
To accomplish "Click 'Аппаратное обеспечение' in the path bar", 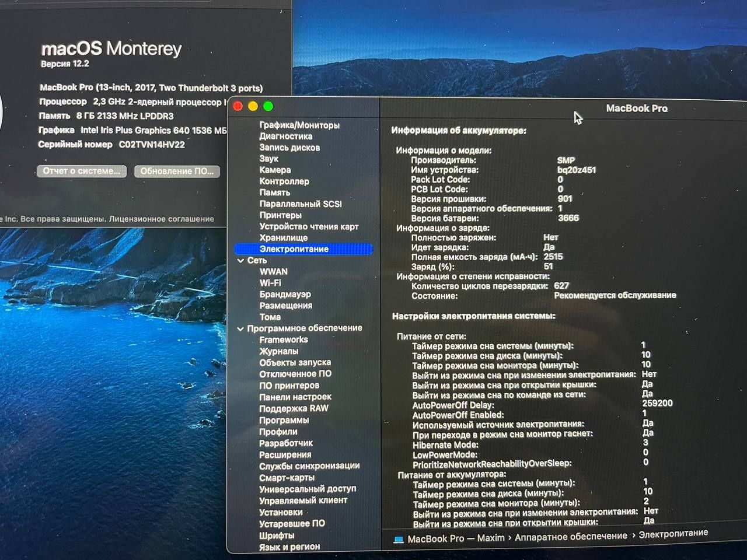I will click(x=571, y=536).
